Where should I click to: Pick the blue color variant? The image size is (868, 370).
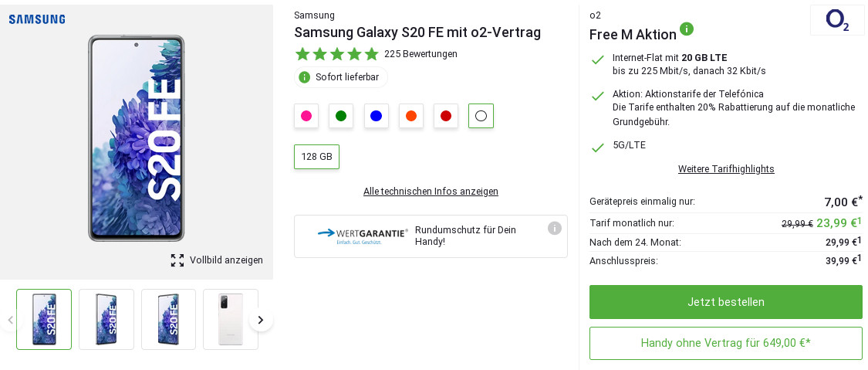pos(376,116)
